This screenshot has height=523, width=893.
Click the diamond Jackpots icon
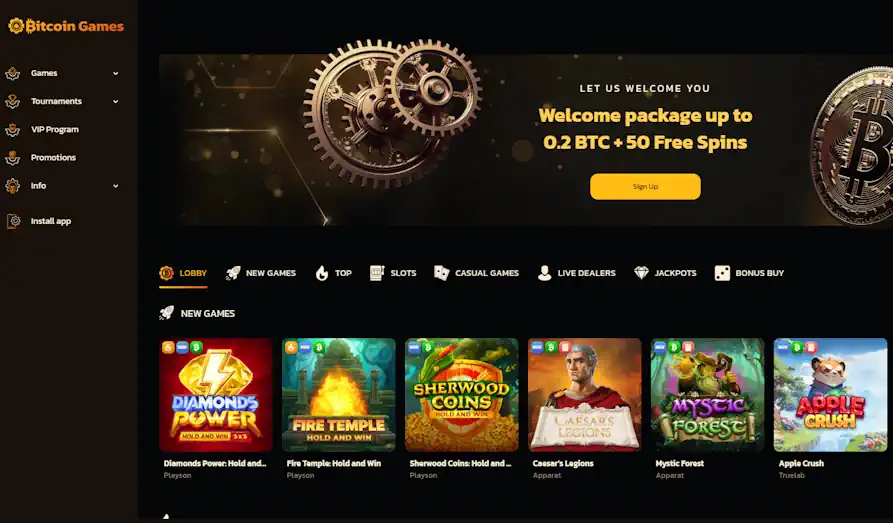click(641, 273)
